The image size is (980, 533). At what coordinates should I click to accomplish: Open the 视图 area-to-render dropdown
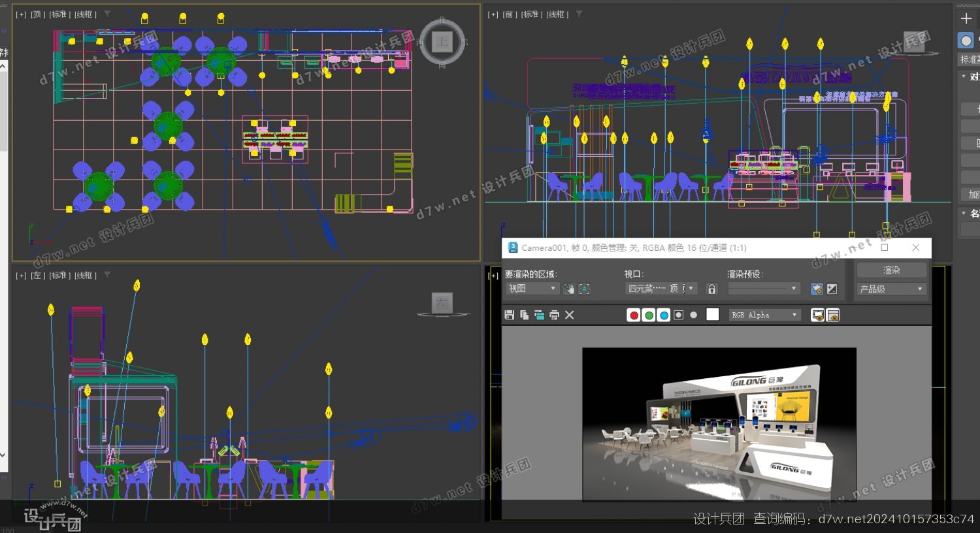532,289
